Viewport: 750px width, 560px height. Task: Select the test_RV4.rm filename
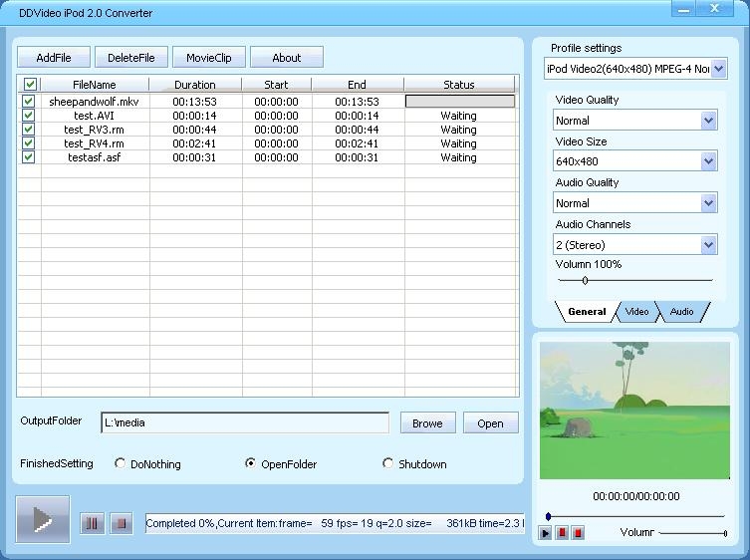coord(94,143)
